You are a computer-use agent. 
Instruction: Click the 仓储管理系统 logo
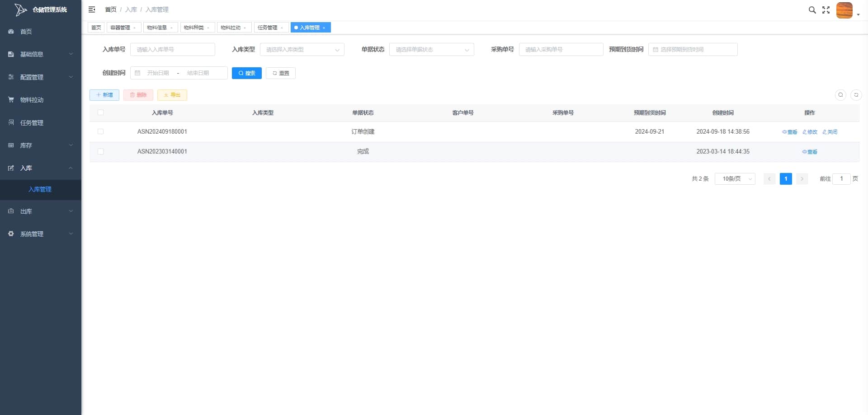pos(41,9)
